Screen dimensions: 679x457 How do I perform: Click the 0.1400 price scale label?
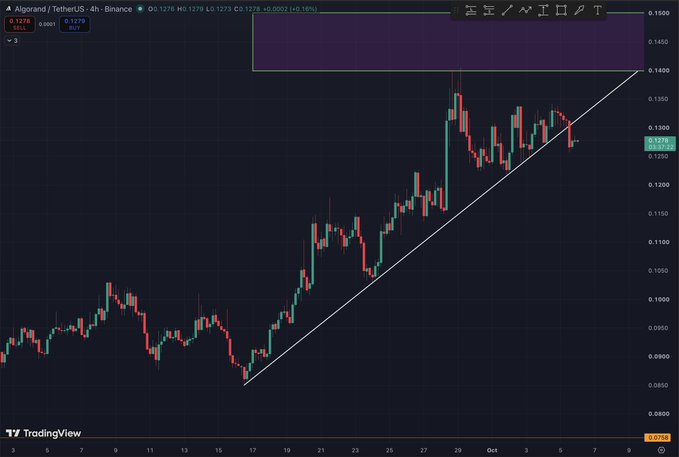(x=659, y=70)
